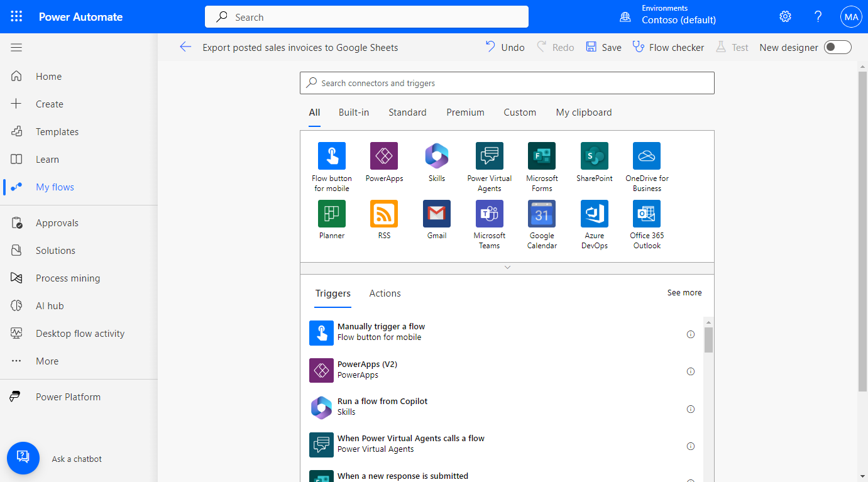Screen dimensions: 868x482
Task: Expand More in the left navigation
Action: 47,361
